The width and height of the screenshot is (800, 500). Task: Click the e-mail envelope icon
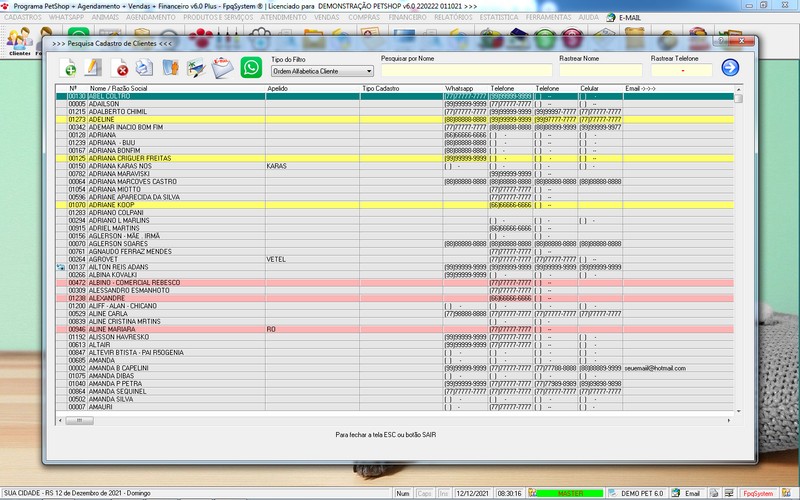(x=222, y=67)
